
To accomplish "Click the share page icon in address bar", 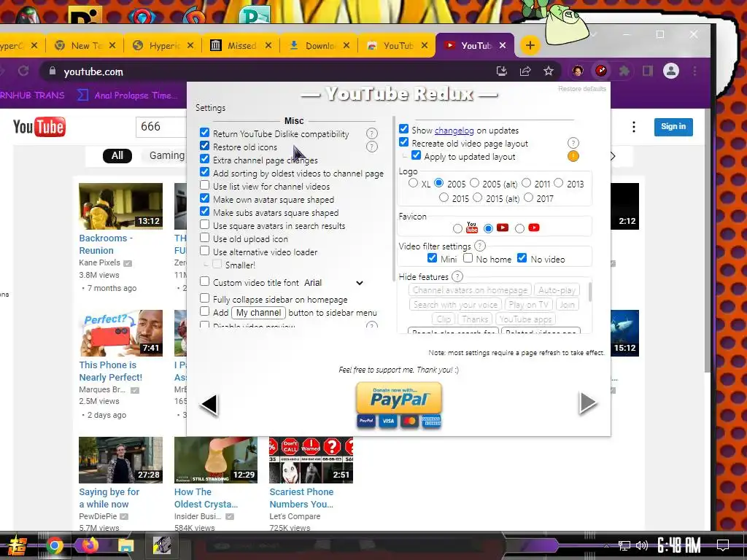I will (525, 71).
